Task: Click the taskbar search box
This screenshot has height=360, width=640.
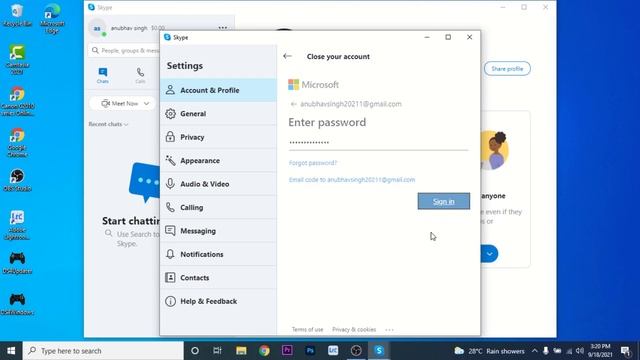Action: pos(103,351)
